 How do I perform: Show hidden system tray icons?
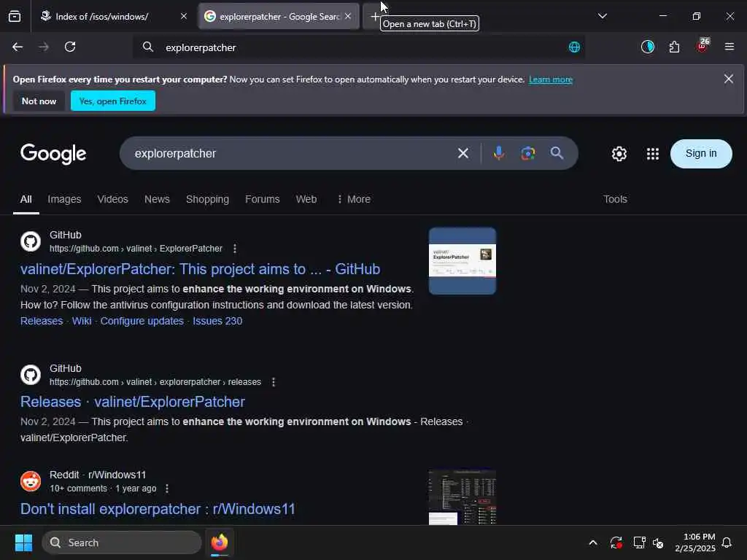(x=593, y=542)
